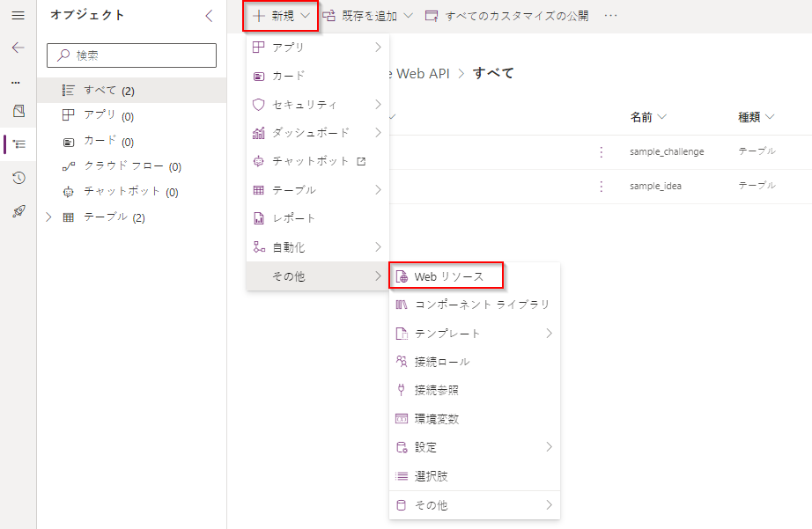812x529 pixels.
Task: Sort by the 名前 column header
Action: [x=648, y=117]
